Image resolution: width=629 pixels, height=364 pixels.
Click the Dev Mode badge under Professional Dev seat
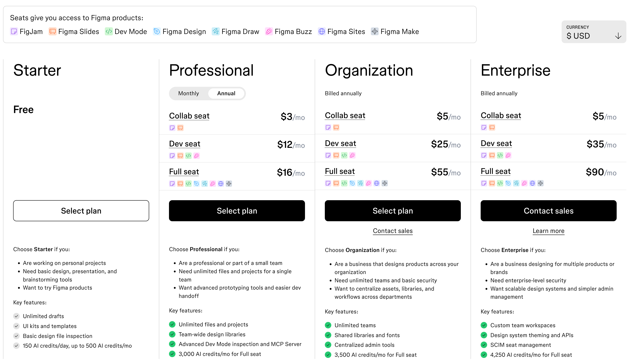(x=188, y=156)
